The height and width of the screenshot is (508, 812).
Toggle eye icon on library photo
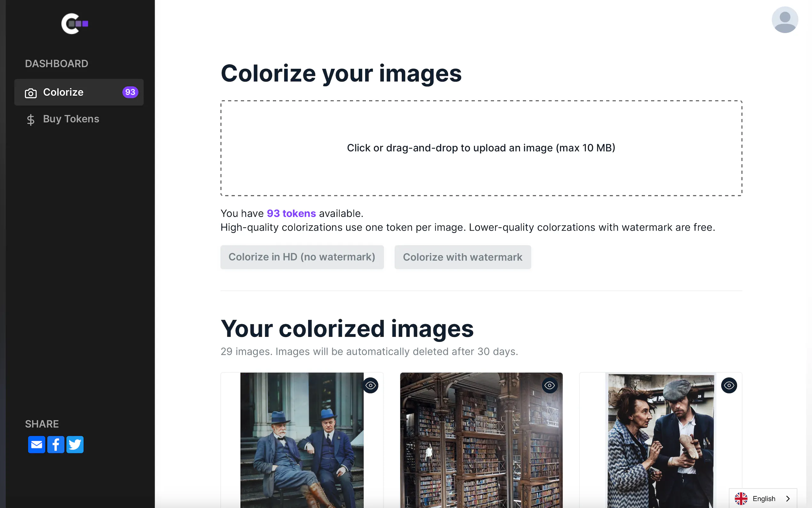(x=550, y=385)
